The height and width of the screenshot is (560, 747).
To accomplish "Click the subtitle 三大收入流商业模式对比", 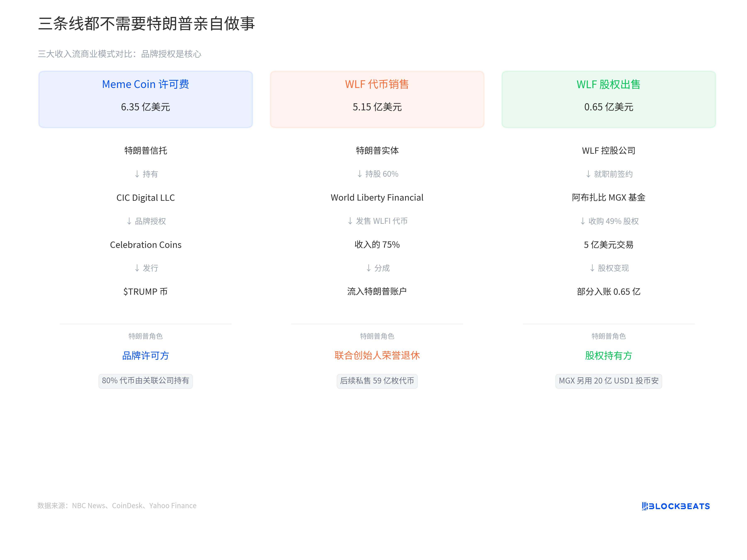I will point(120,54).
